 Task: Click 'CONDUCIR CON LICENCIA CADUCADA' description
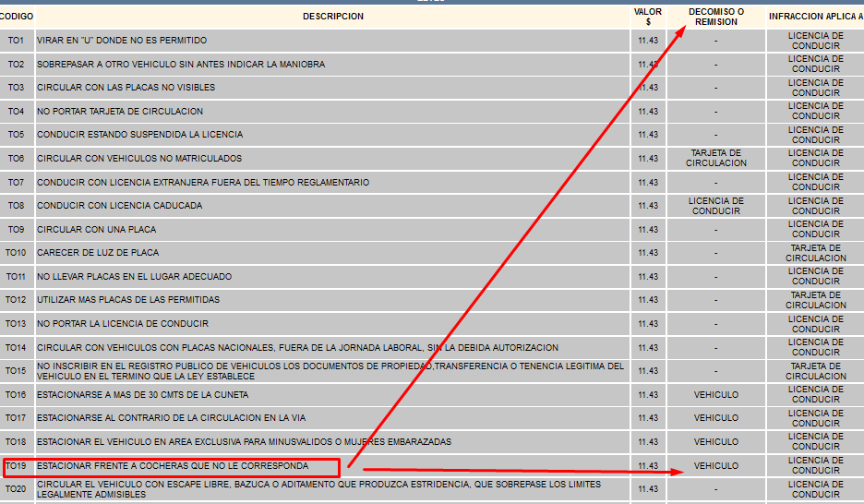click(120, 206)
